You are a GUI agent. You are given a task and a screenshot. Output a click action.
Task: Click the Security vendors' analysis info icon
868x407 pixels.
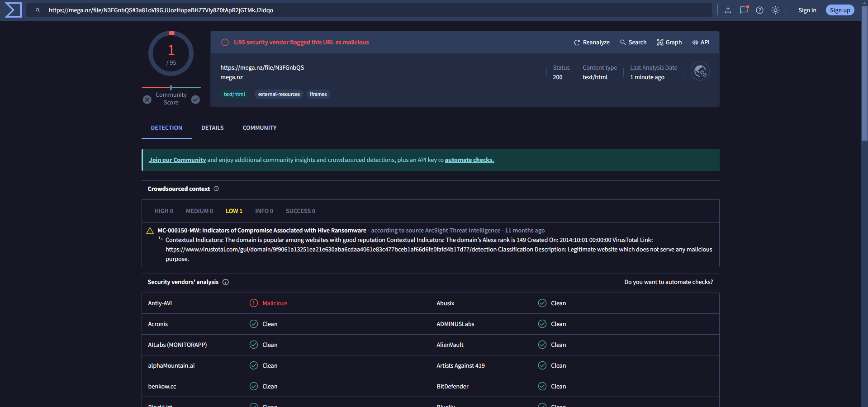pyautogui.click(x=226, y=282)
